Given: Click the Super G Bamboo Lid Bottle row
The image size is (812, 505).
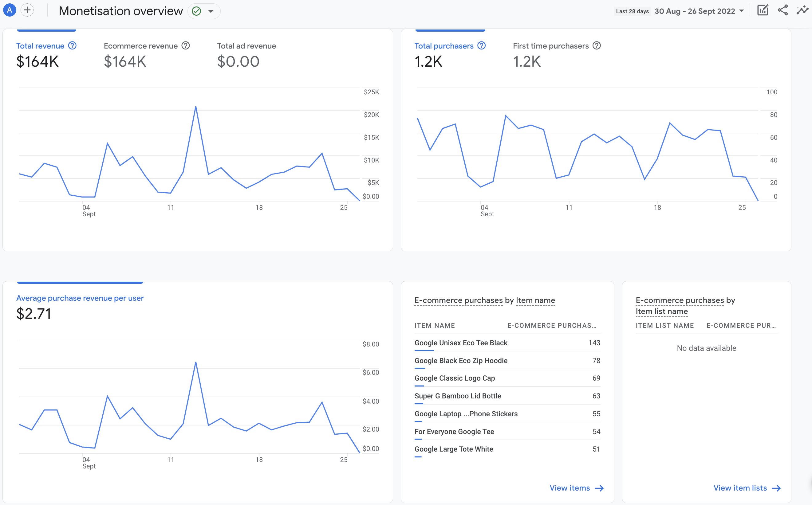Looking at the screenshot, I should pyautogui.click(x=507, y=396).
